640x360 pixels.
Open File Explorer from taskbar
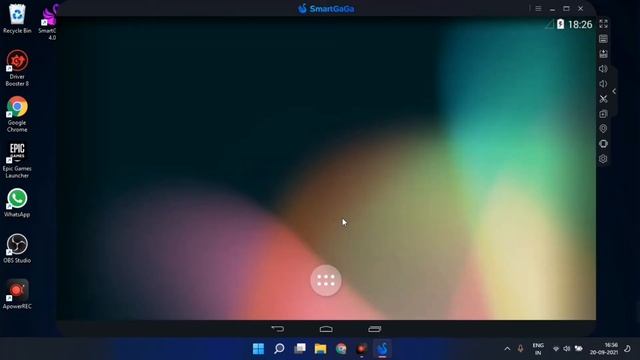(320, 349)
